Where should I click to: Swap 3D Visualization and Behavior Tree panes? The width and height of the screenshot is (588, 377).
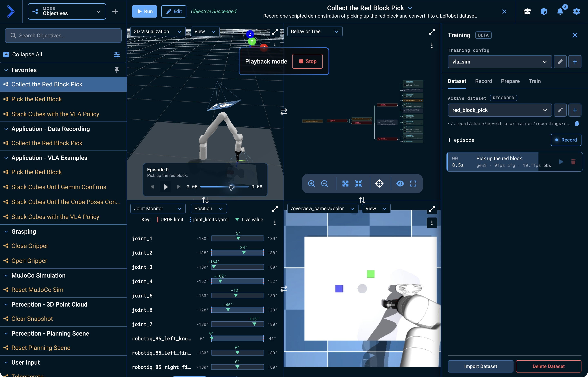(x=284, y=112)
